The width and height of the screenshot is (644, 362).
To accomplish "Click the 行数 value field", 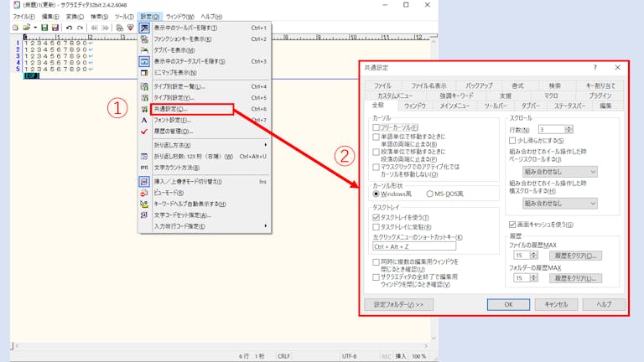I will click(x=552, y=130).
